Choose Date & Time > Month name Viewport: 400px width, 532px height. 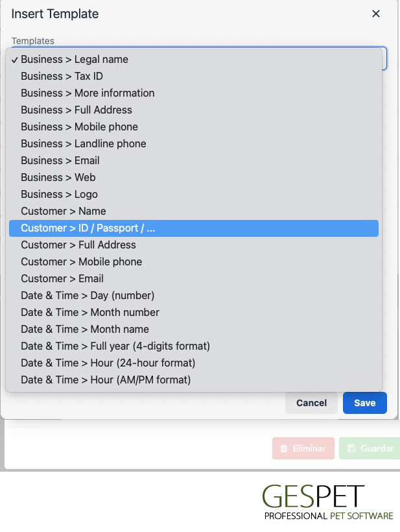click(x=194, y=330)
